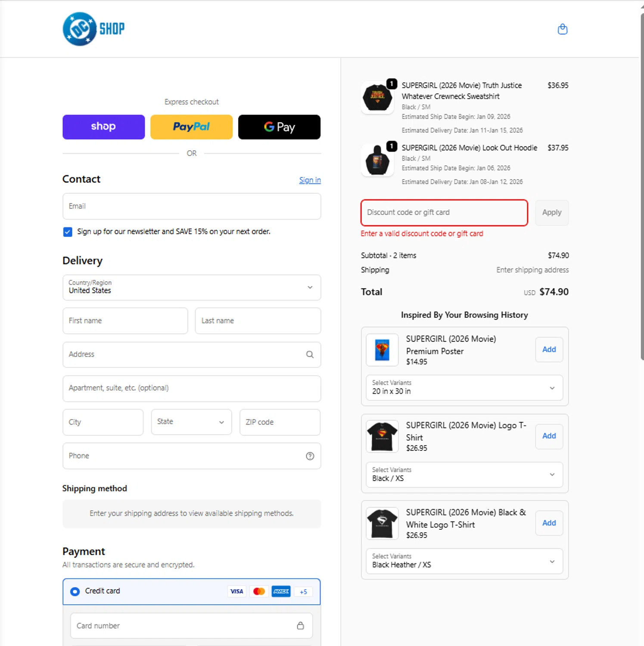
Task: Expand Black Heather / XS variants dropdown
Action: pos(464,561)
